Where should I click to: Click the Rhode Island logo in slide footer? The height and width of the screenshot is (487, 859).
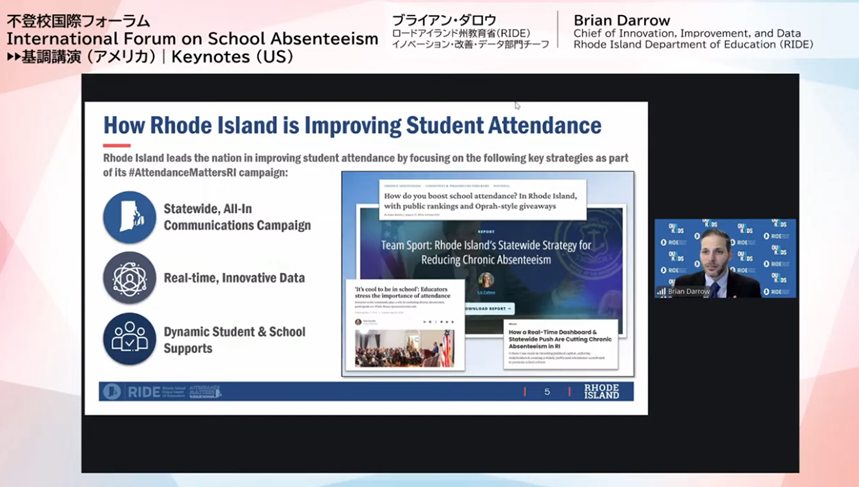click(601, 391)
